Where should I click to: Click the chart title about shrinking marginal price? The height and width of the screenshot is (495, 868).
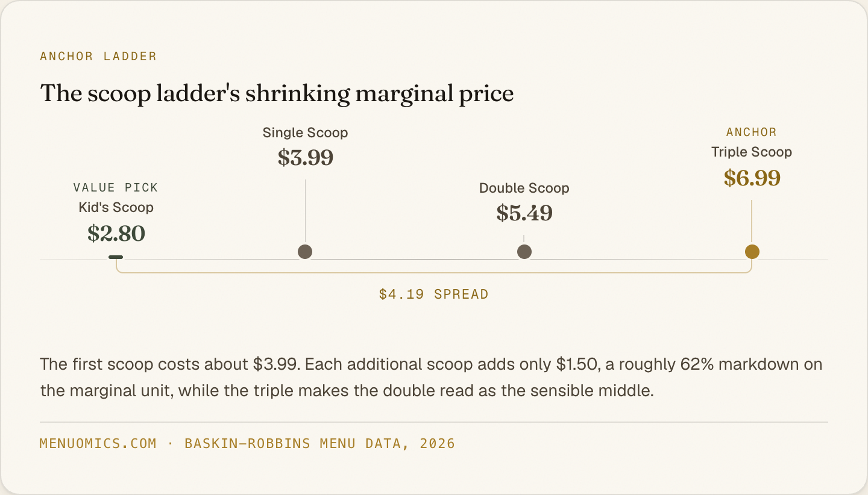coord(277,94)
